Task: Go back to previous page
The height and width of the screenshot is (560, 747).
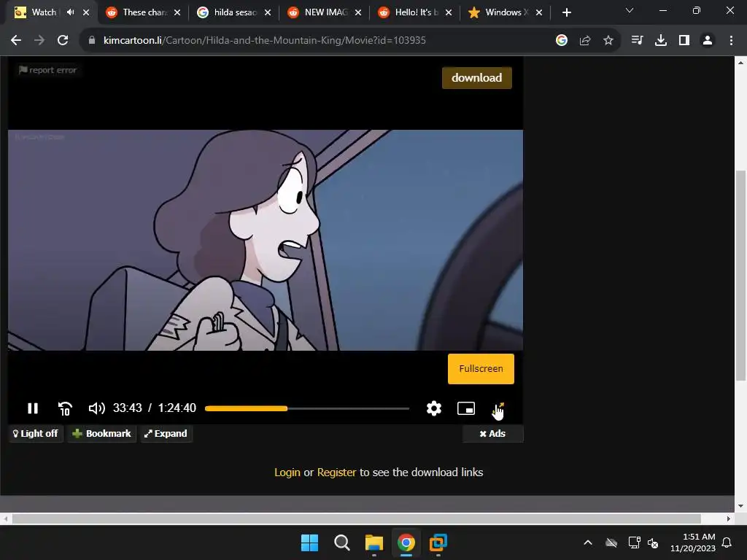Action: click(16, 41)
